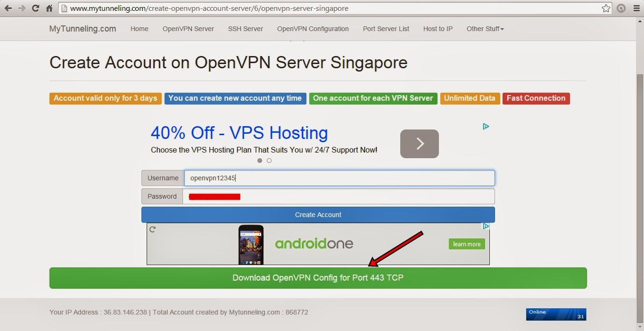This screenshot has height=331, width=644.
Task: Open the Host to IP nav item
Action: click(438, 29)
